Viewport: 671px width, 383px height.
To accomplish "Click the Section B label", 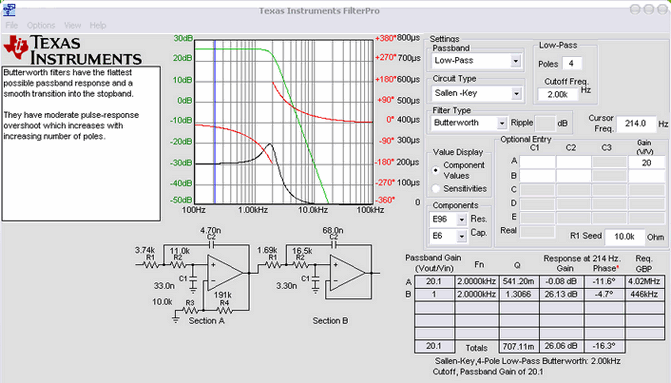I will 330,321.
